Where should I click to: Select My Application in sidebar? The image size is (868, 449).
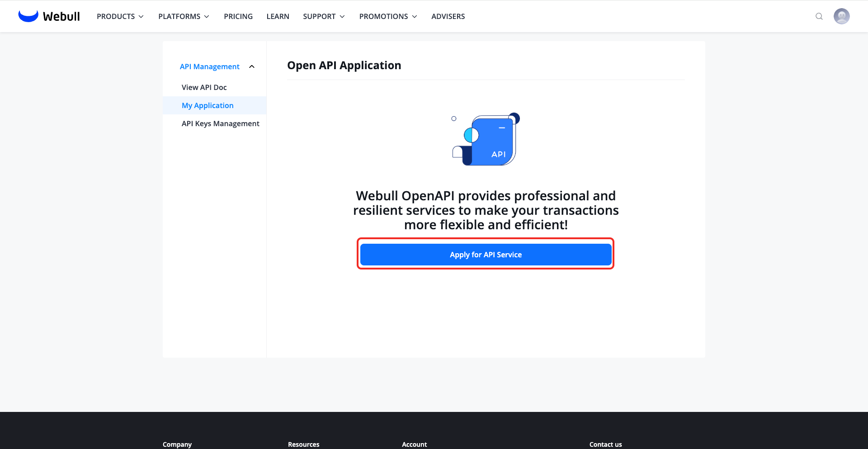pos(214,105)
